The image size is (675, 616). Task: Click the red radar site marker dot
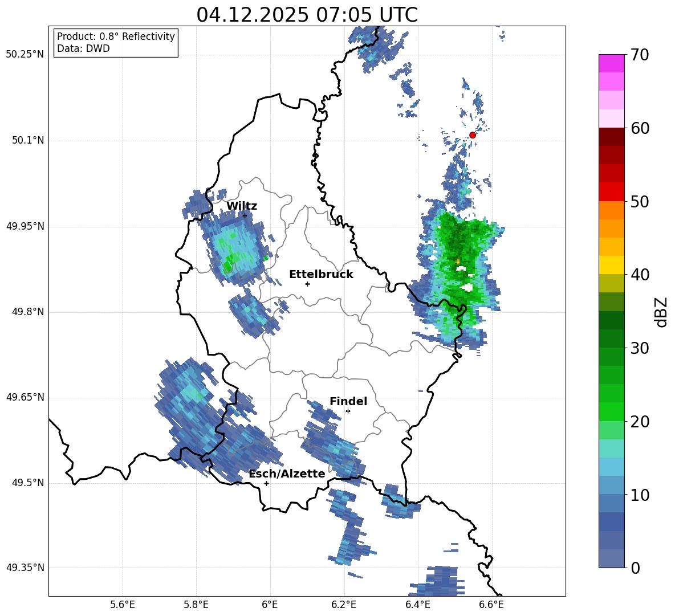tap(472, 135)
